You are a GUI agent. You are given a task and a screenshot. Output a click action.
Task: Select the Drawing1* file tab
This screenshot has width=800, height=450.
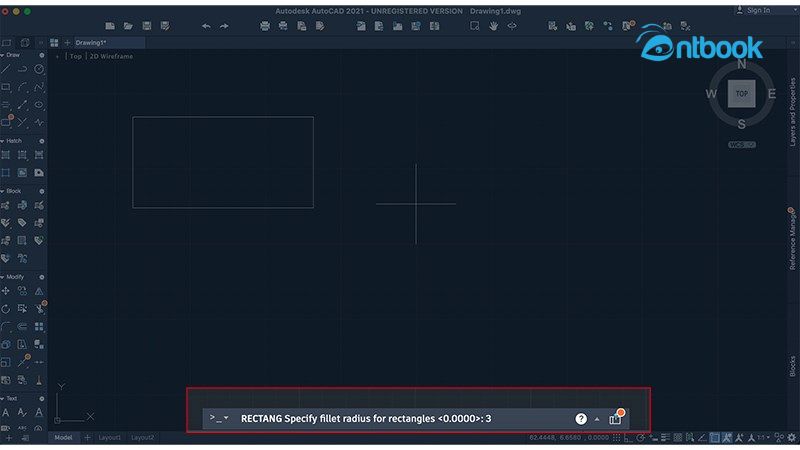pos(109,43)
